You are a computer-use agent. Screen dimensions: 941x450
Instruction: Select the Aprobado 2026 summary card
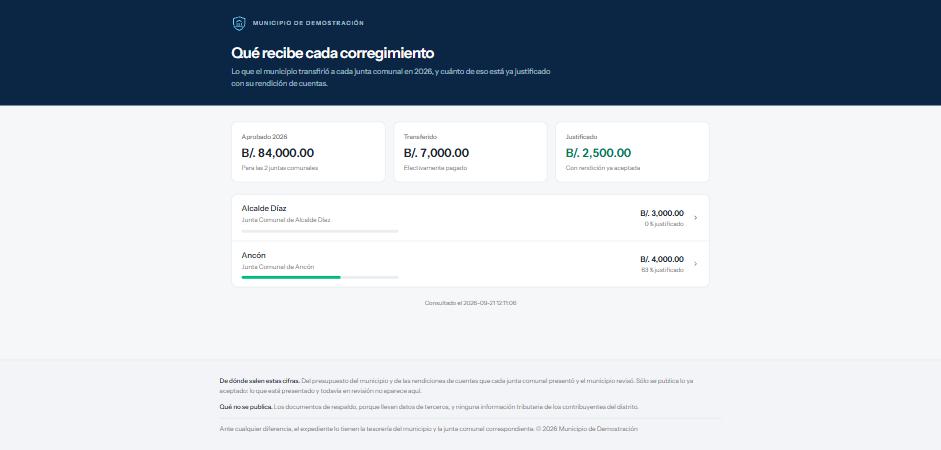coord(308,152)
